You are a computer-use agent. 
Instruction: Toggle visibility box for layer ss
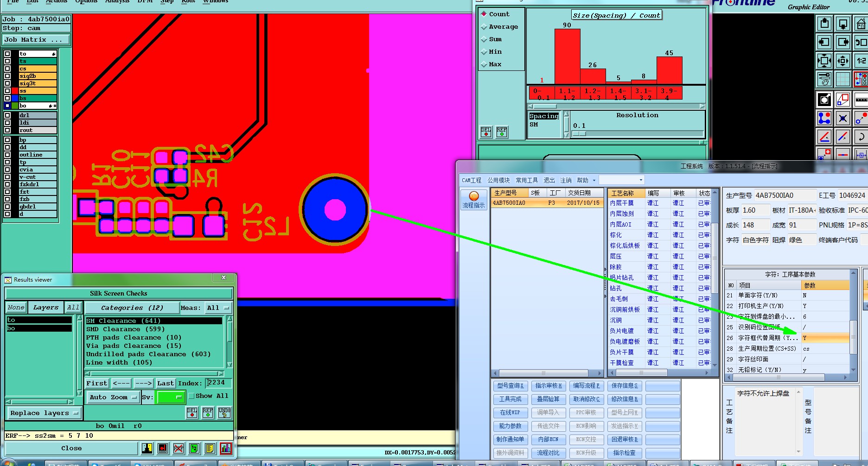[7, 91]
